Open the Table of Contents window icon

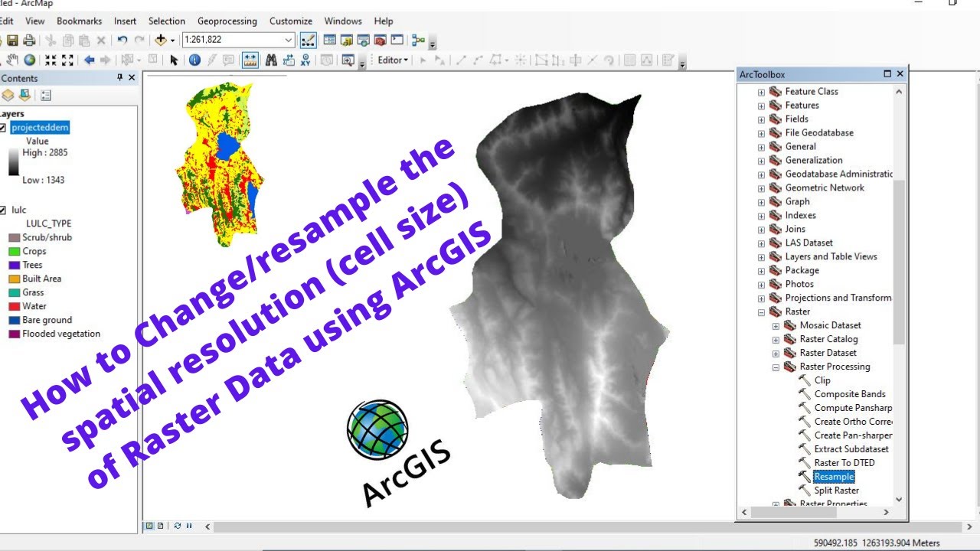330,40
